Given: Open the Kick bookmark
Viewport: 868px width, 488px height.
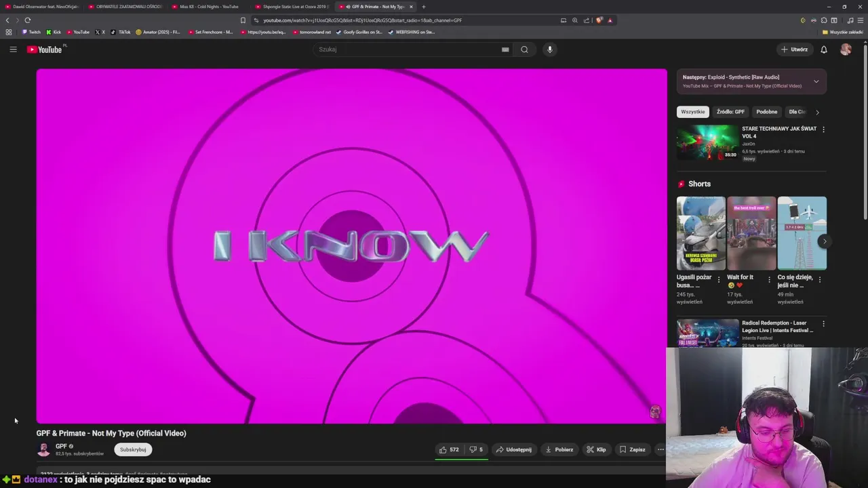Looking at the screenshot, I should coord(54,32).
